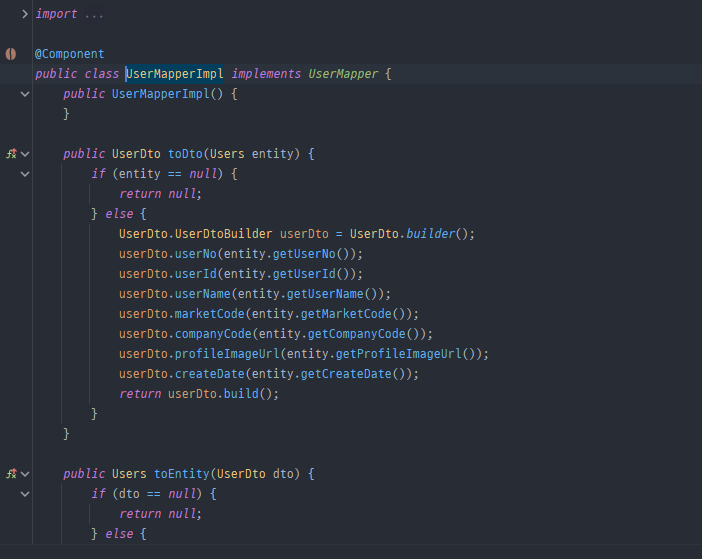The height and width of the screenshot is (559, 702).
Task: Click the getUserName() call
Action: click(x=325, y=294)
